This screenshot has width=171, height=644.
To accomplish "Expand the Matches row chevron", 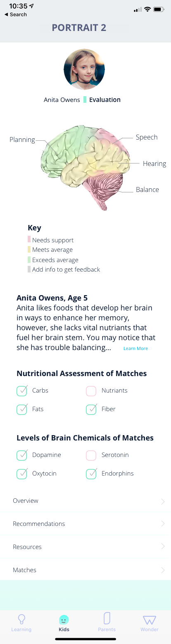I will (x=163, y=570).
